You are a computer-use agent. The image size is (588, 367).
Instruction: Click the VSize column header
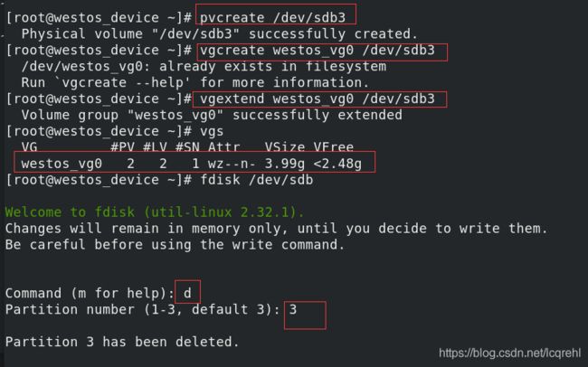click(285, 147)
